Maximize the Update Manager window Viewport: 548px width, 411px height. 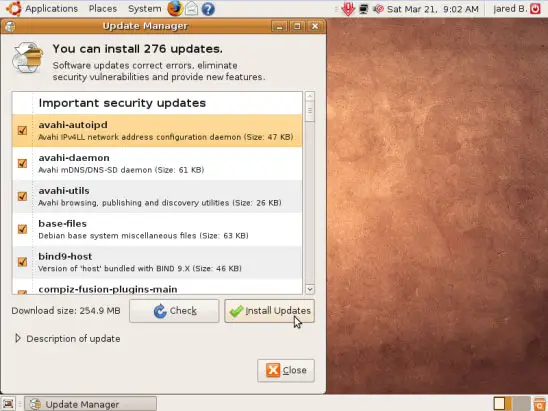click(x=297, y=27)
